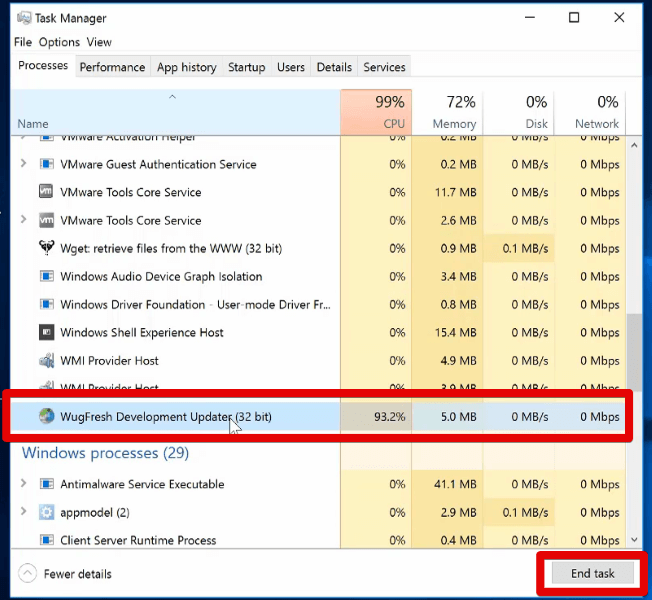Click the End task button
Viewport: 652px width, 600px height.
pyautogui.click(x=593, y=573)
